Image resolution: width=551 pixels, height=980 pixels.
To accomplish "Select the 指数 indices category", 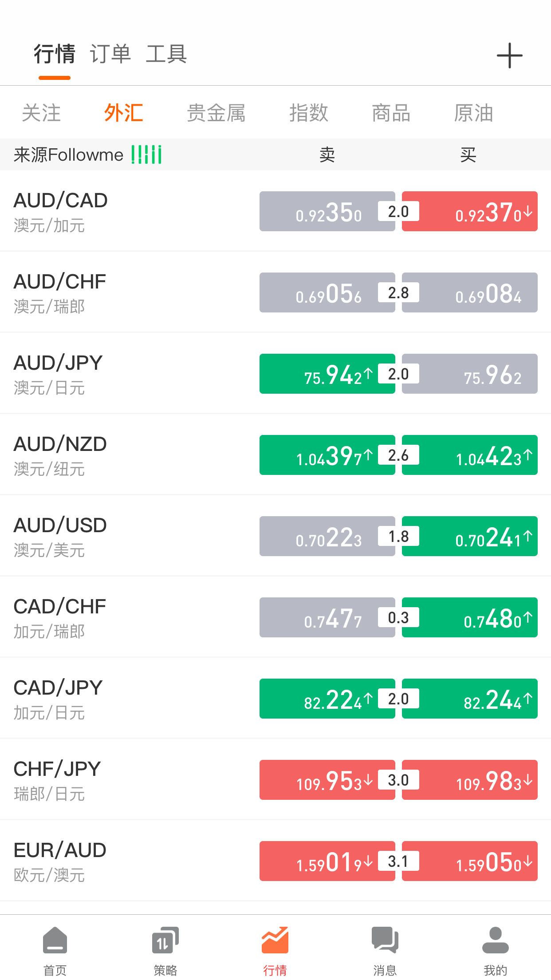I will tap(309, 113).
